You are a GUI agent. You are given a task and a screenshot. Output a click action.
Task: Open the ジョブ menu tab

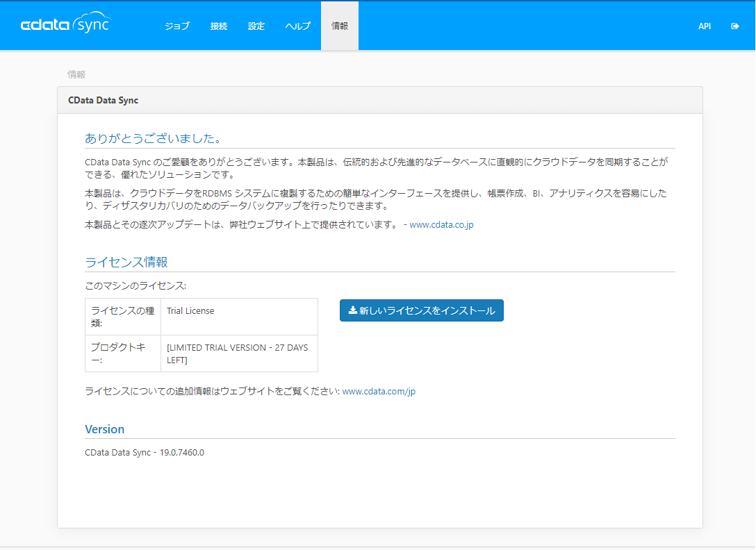pos(176,26)
